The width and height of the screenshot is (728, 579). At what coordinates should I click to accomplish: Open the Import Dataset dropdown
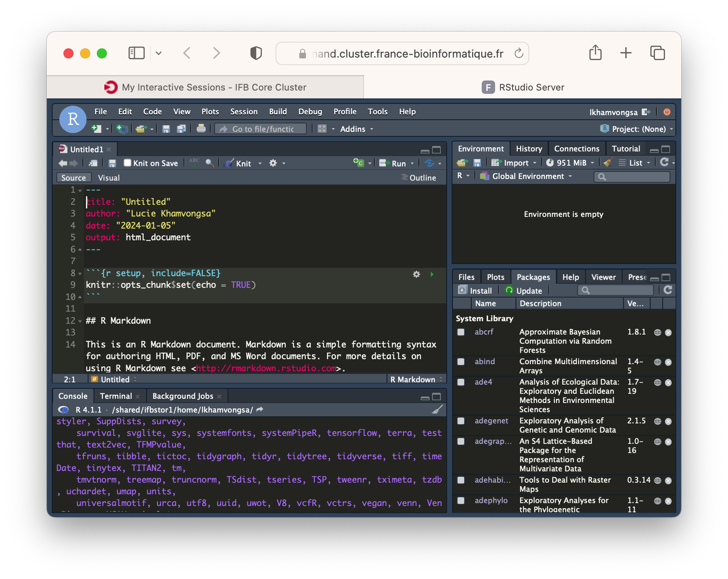click(x=514, y=163)
